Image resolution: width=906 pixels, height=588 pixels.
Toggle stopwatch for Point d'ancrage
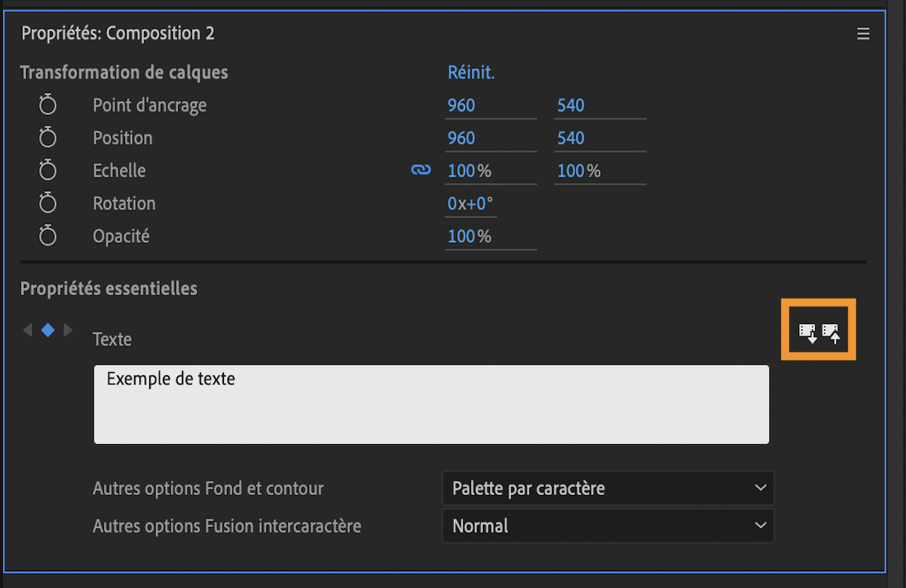tap(47, 105)
